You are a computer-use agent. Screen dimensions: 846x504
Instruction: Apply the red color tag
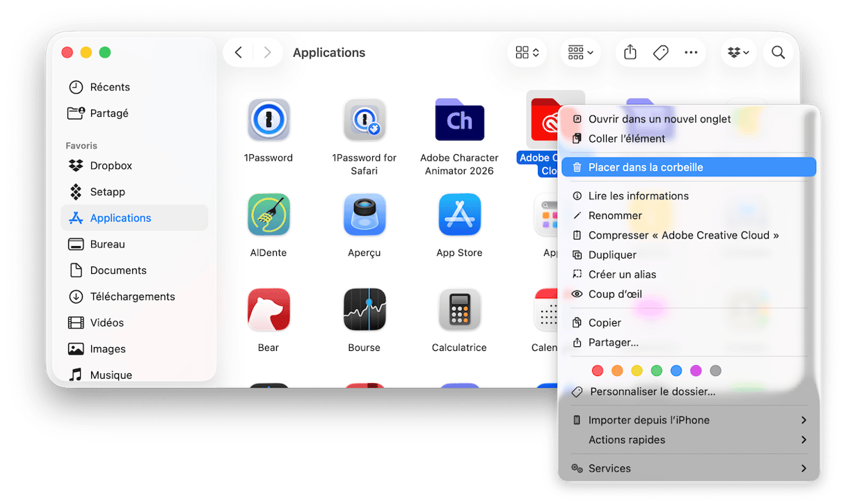[x=597, y=371]
